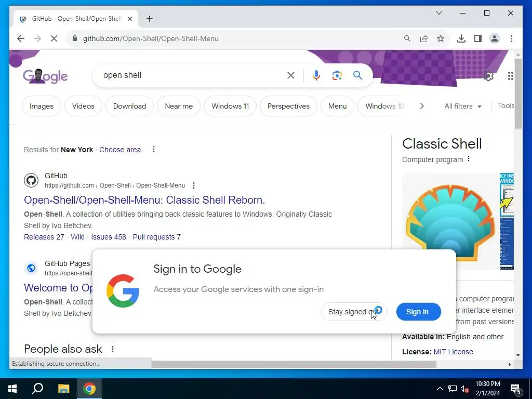Click the GitHub favicon in first result
The height and width of the screenshot is (399, 532).
(x=31, y=180)
